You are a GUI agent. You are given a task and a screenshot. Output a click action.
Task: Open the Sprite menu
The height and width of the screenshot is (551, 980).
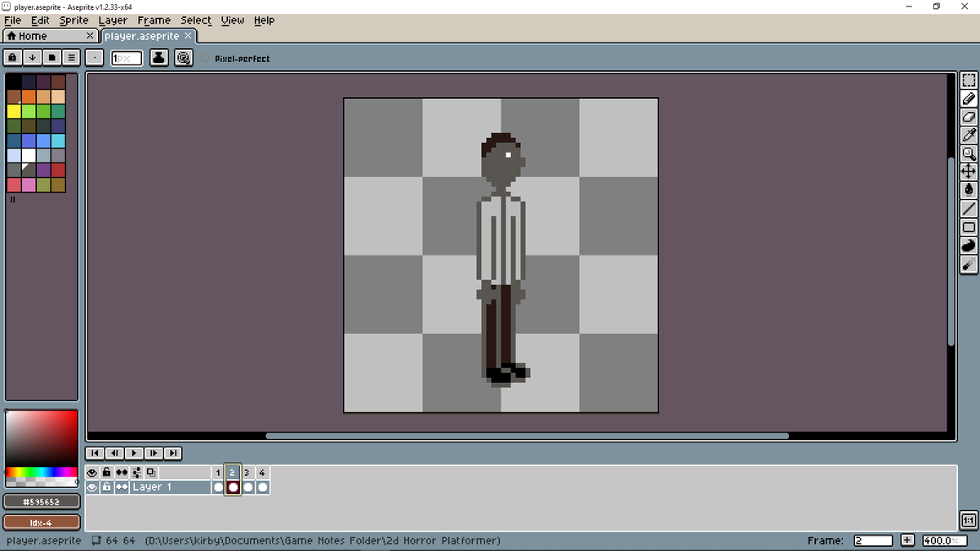coord(73,20)
